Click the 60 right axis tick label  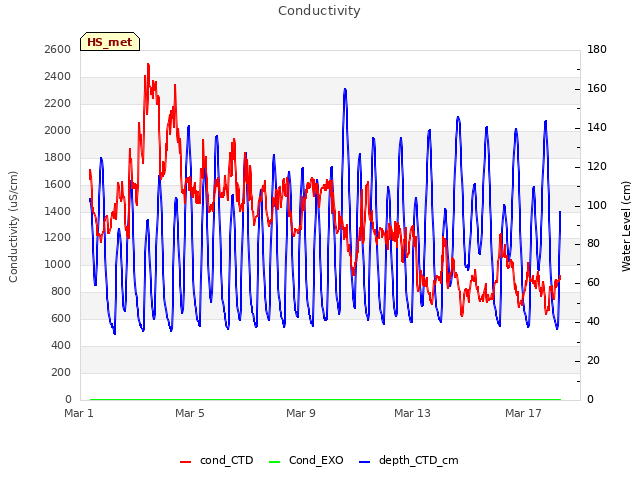tap(593, 282)
